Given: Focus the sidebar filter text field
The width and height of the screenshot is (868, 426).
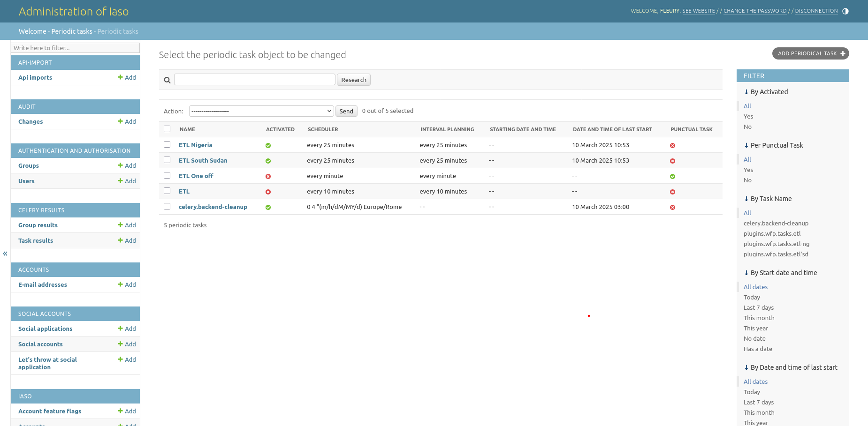Looking at the screenshot, I should click(75, 48).
